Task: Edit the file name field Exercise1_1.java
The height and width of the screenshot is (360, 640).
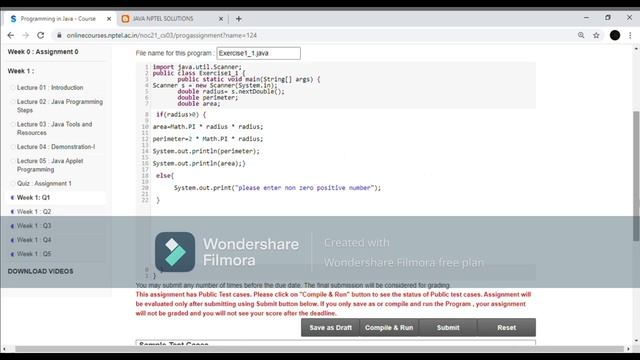Action: click(258, 53)
